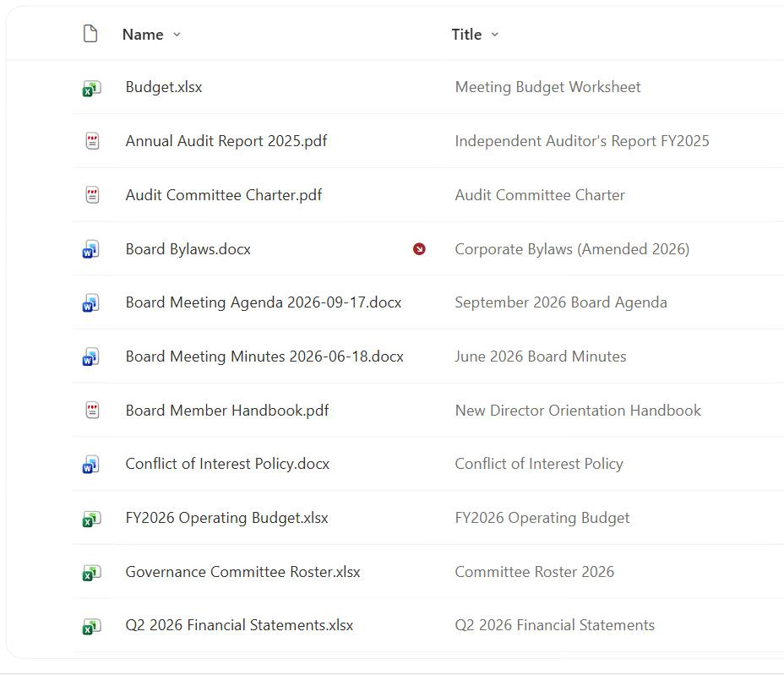This screenshot has width=784, height=675.
Task: Click Excel icon for FY2026 Operating Budget.xlsx
Action: pos(91,519)
